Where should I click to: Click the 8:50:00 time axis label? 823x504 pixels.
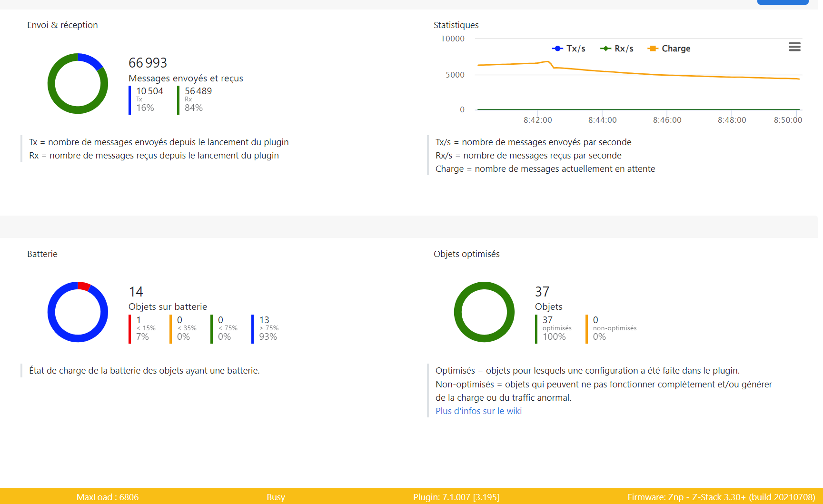788,120
